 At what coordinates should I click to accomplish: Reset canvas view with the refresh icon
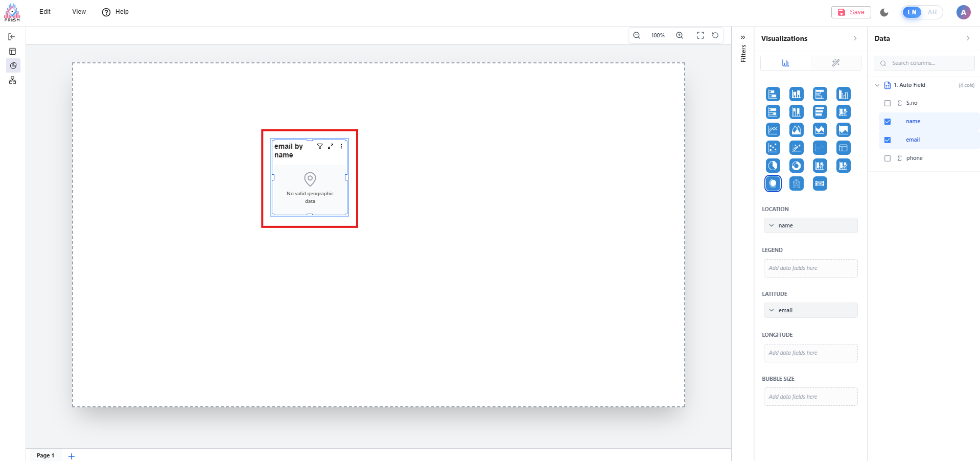coord(715,35)
